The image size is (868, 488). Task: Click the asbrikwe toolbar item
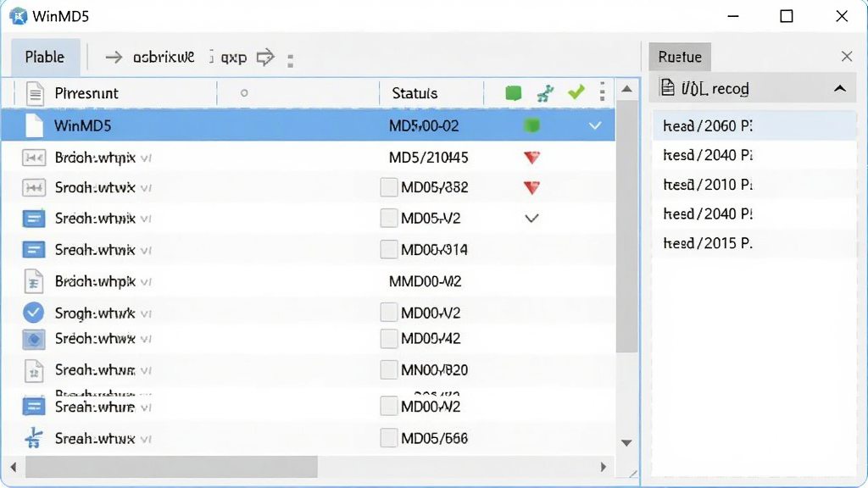(x=164, y=57)
